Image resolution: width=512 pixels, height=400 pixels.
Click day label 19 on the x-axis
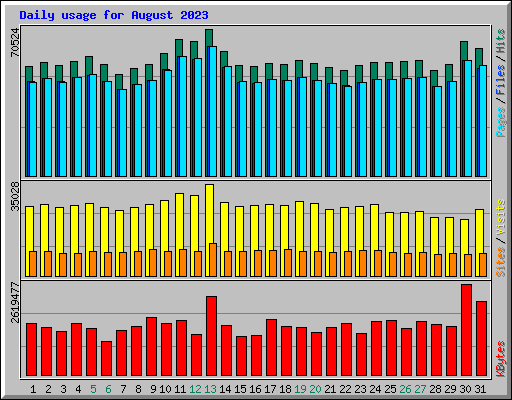(x=300, y=389)
